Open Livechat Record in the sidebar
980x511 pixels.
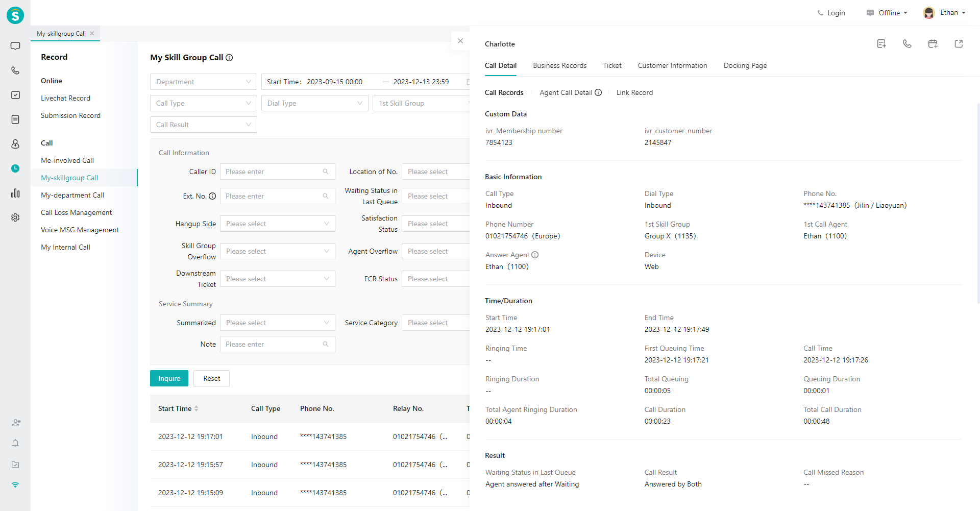(65, 98)
